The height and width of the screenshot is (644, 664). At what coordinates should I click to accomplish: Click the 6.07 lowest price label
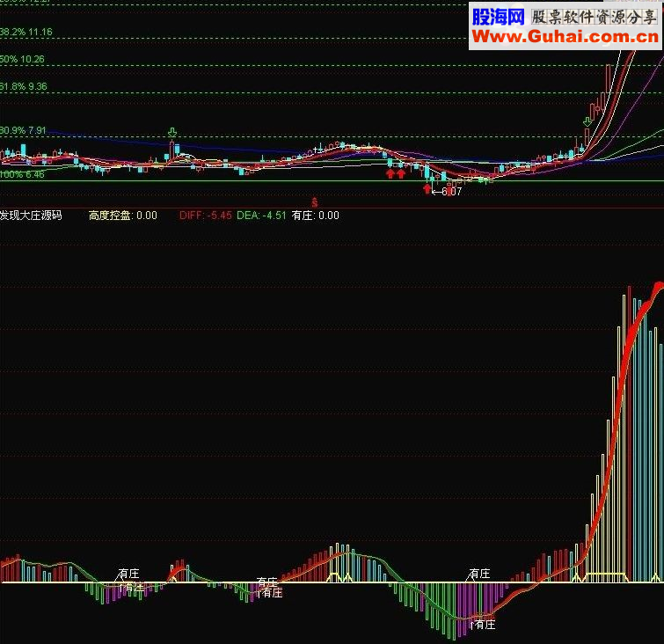[451, 192]
